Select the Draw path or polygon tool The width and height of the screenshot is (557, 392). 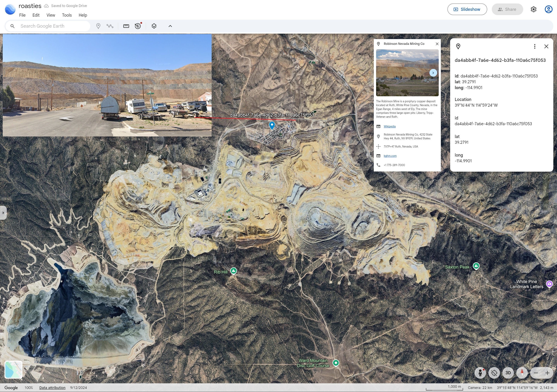(110, 26)
